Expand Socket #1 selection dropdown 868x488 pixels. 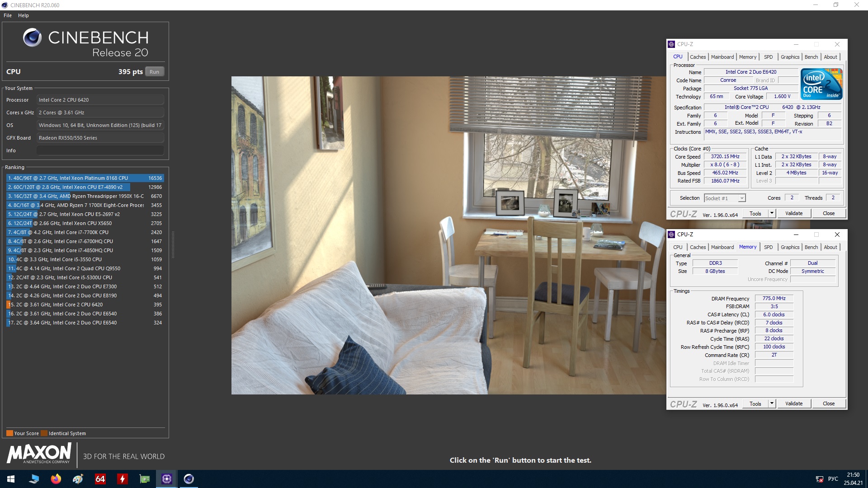(741, 198)
